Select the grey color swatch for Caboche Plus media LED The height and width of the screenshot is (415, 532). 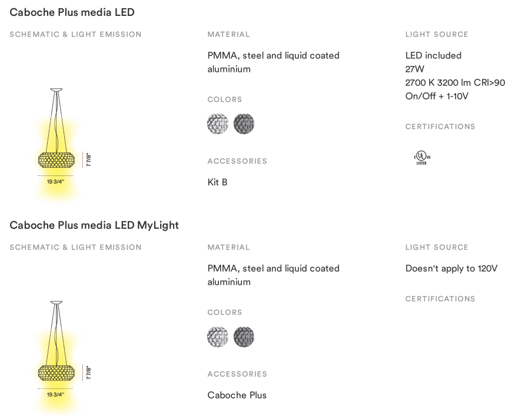click(244, 124)
